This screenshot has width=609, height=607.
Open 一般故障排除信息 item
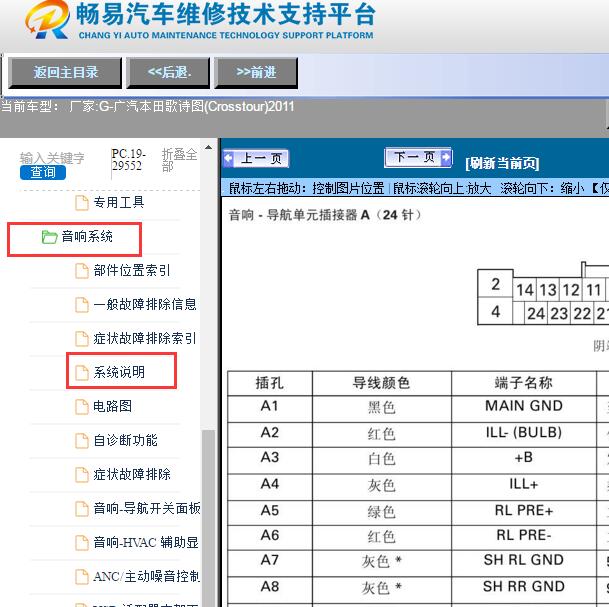[145, 304]
